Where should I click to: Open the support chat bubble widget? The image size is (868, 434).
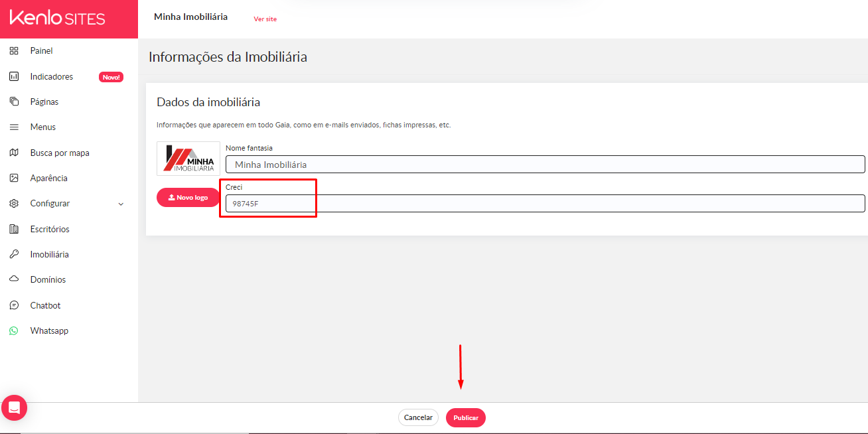point(14,407)
